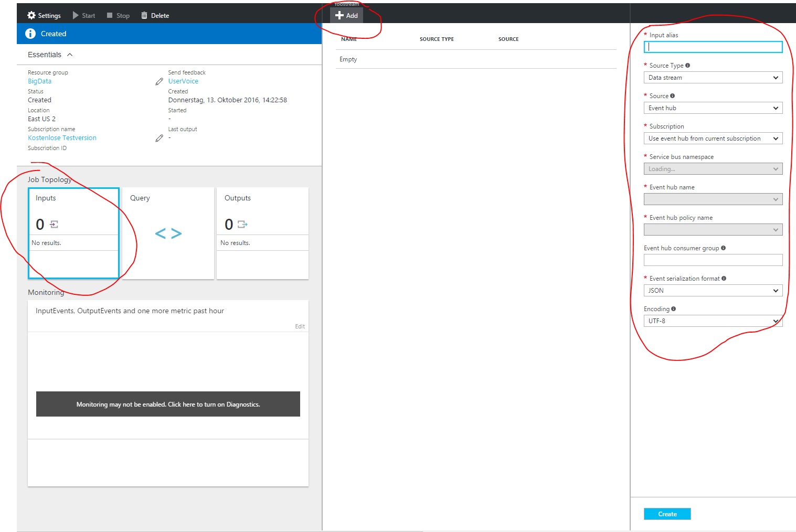The image size is (796, 532).
Task: Click the monitoring Diagnostics banner
Action: (x=168, y=404)
